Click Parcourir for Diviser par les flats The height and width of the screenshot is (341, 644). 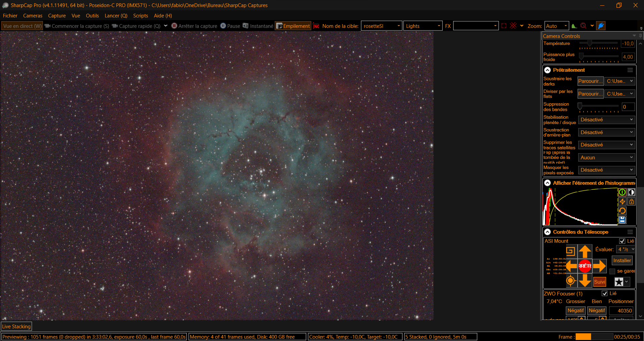(590, 94)
